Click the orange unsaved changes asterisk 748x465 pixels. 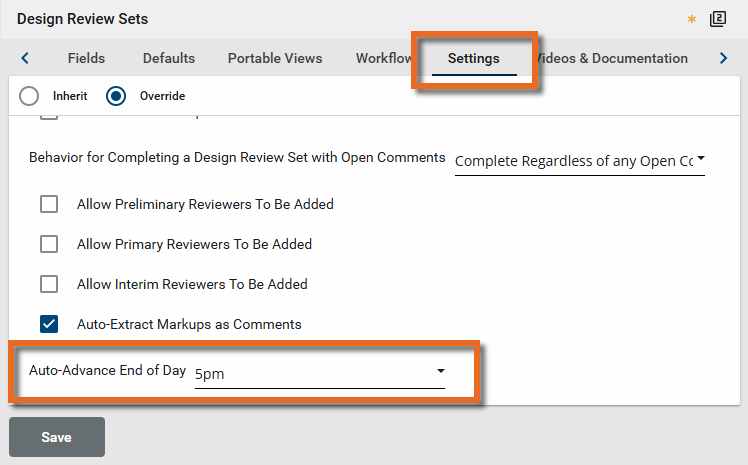tap(692, 20)
